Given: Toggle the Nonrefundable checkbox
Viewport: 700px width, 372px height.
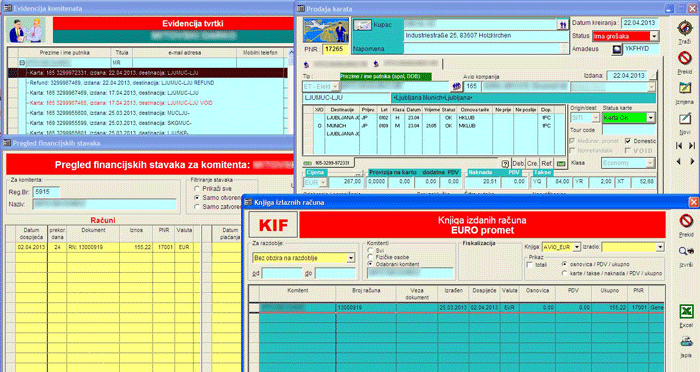Looking at the screenshot, I should [x=572, y=150].
